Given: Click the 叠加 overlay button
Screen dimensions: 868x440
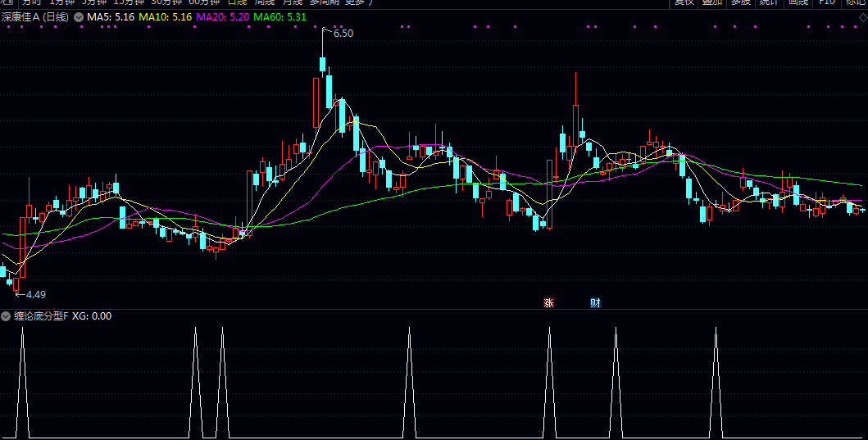Looking at the screenshot, I should [712, 2].
